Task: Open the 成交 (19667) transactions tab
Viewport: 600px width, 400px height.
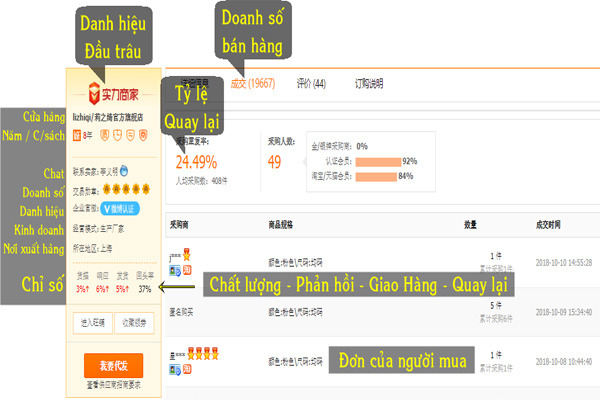Action: (253, 83)
